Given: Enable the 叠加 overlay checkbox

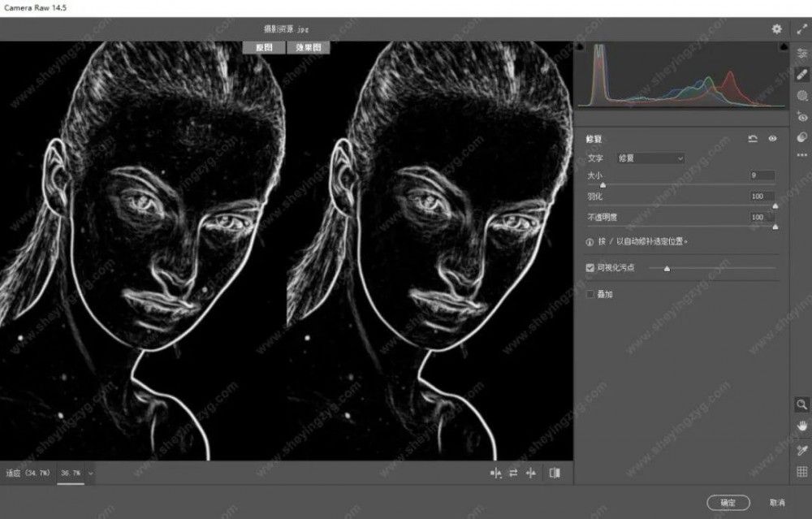Looking at the screenshot, I should [x=590, y=294].
